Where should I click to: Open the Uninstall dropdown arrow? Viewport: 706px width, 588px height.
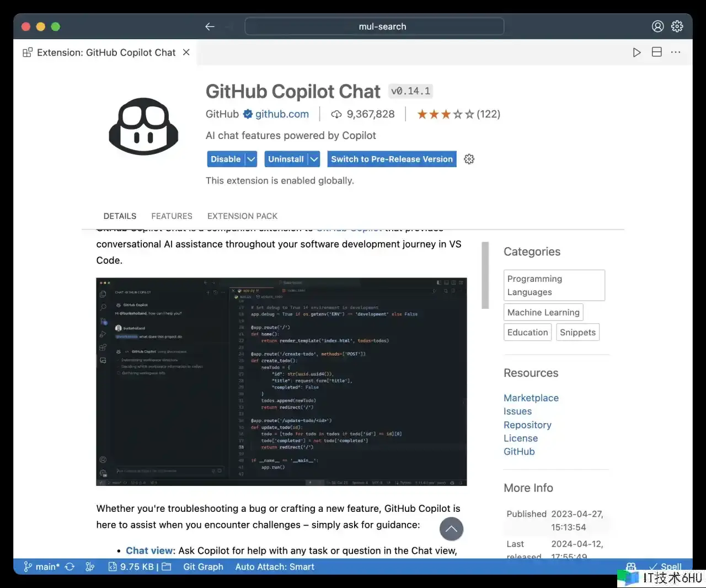[314, 159]
